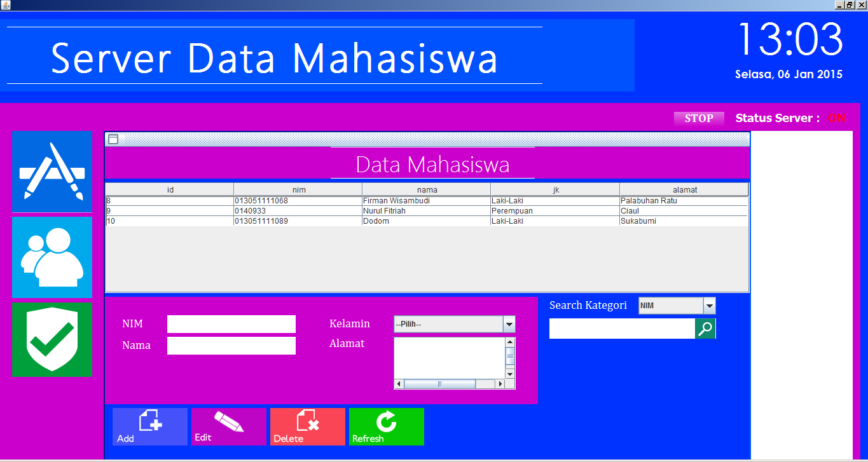Screen dimensions: 868x462
Task: Click the cell 013051111089
Action: (298, 221)
